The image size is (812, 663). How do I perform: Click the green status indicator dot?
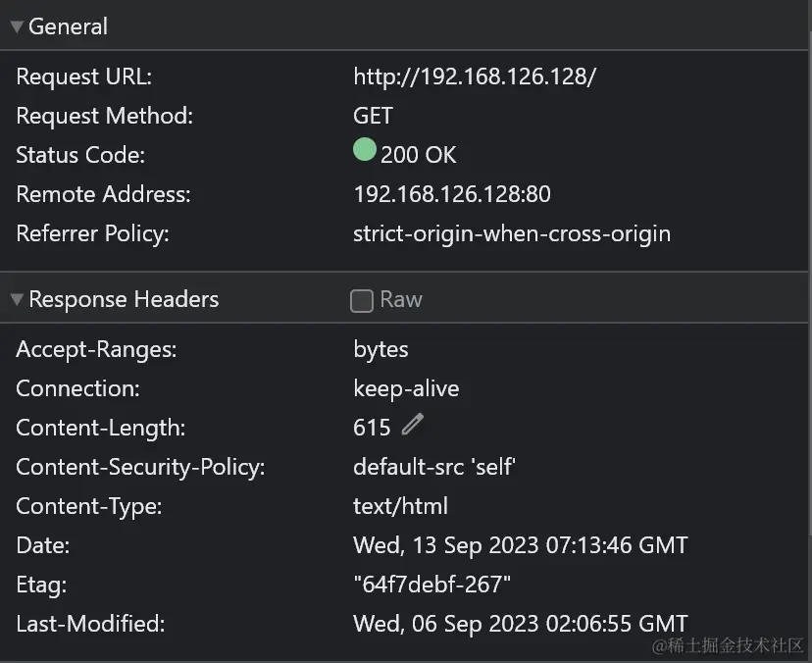coord(365,149)
